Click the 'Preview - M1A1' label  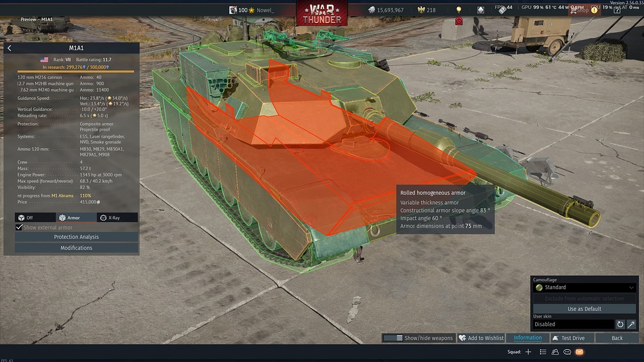click(x=37, y=19)
